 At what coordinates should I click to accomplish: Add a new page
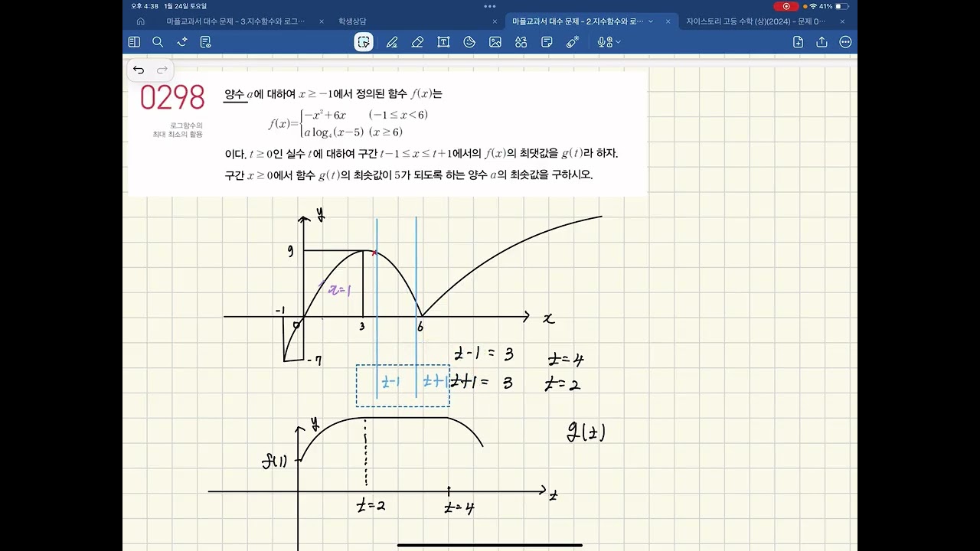click(x=799, y=42)
